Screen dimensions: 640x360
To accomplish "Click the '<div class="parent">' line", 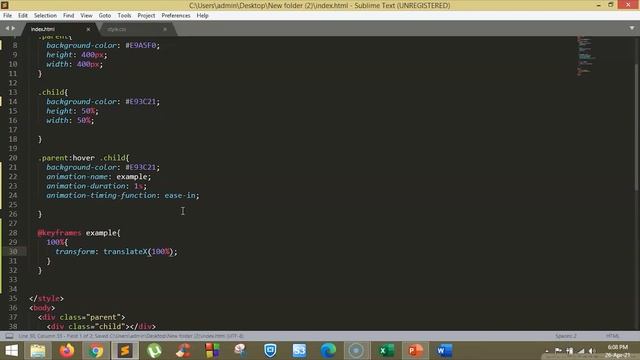I will pos(82,318).
